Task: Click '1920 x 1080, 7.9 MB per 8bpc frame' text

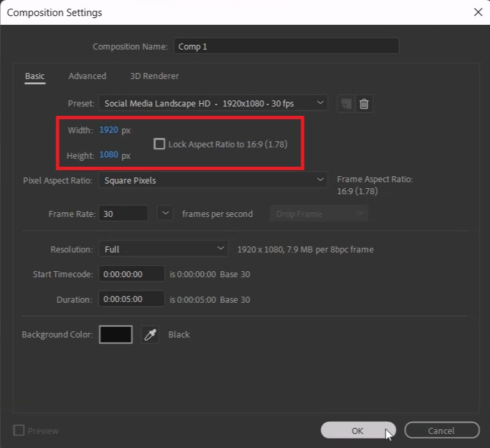Action: (305, 250)
